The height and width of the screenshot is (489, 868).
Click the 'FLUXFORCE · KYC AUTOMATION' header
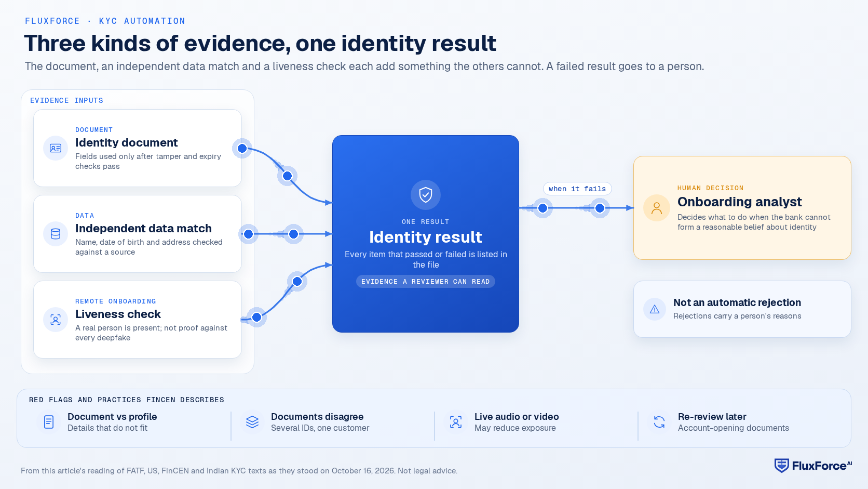[x=105, y=21]
